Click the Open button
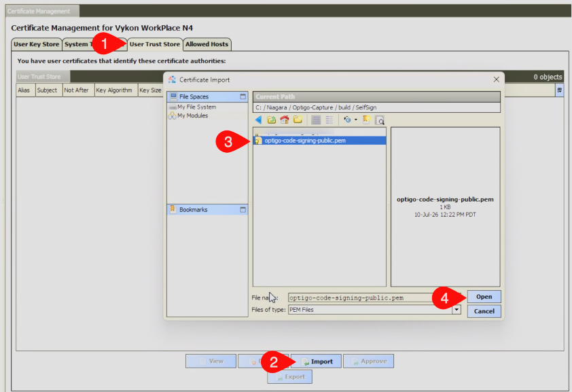Screen dimensions: 572x392 (484, 297)
